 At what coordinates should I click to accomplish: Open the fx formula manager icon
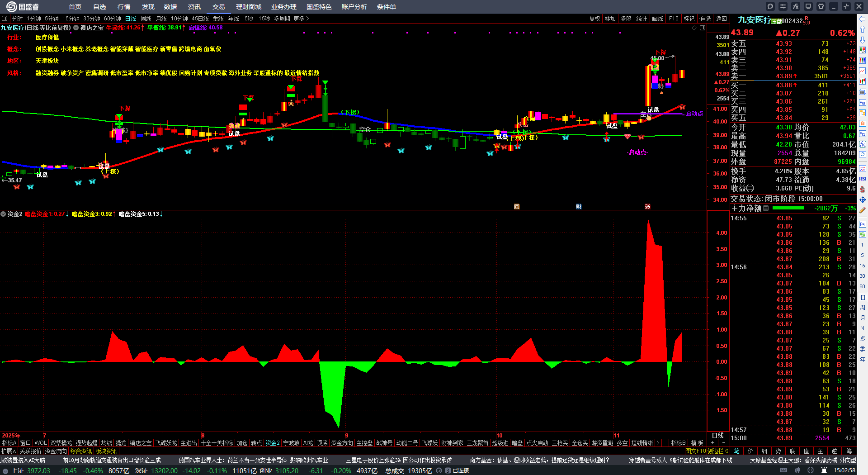[x=796, y=6]
